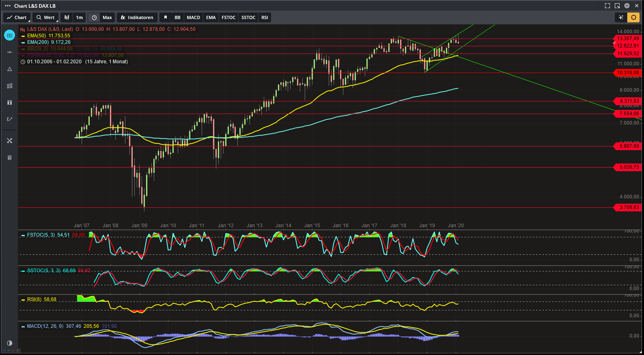Image resolution: width=644 pixels, height=355 pixels.
Task: Click the EMA(50) legend entry
Action: [48, 36]
